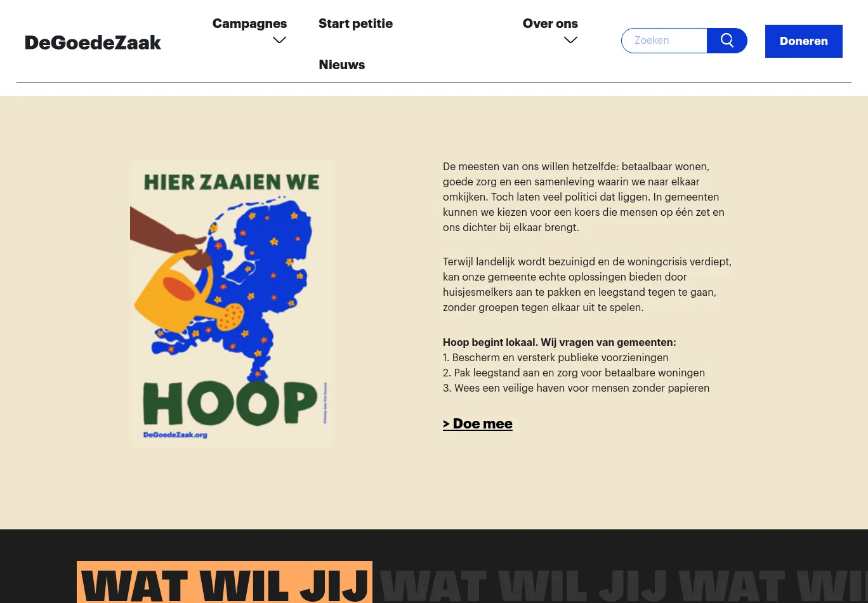Open the Campagnes menu item
The image size is (868, 603).
[x=249, y=23]
